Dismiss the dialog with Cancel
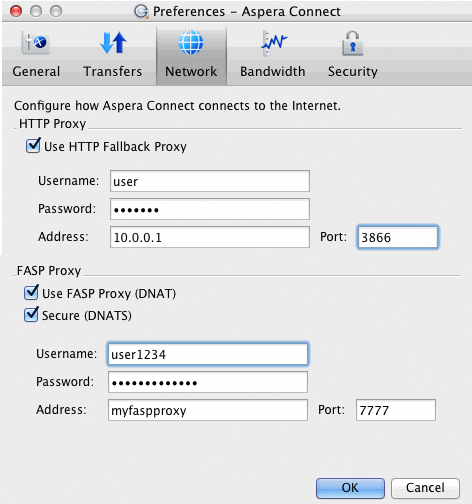472x504 pixels. pyautogui.click(x=425, y=488)
